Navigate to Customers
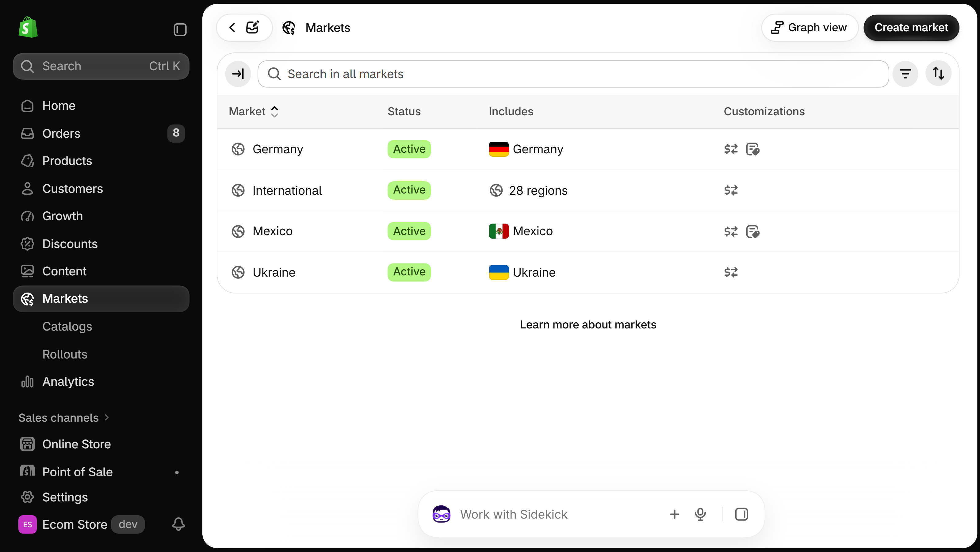The height and width of the screenshot is (552, 980). (101, 188)
